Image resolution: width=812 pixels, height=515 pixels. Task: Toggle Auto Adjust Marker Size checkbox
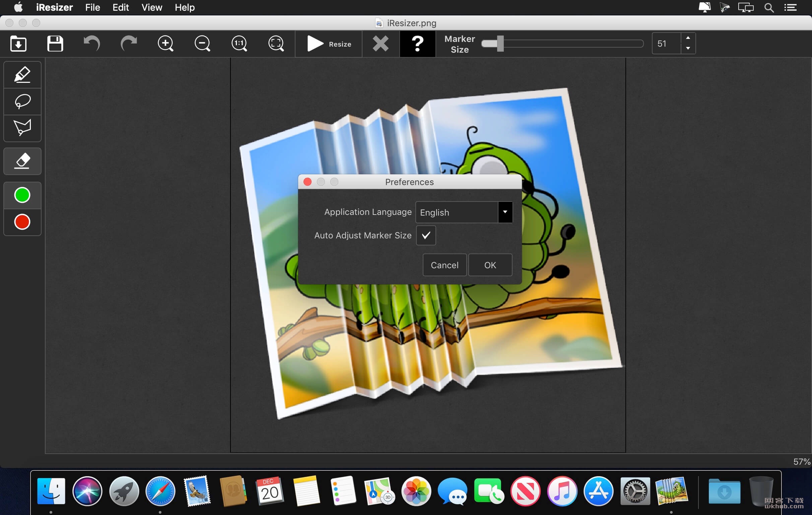point(426,235)
